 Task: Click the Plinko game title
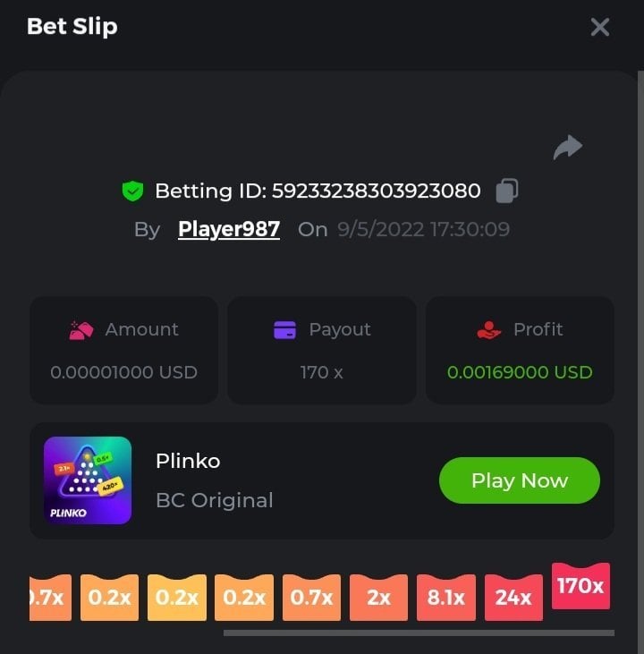(x=188, y=461)
